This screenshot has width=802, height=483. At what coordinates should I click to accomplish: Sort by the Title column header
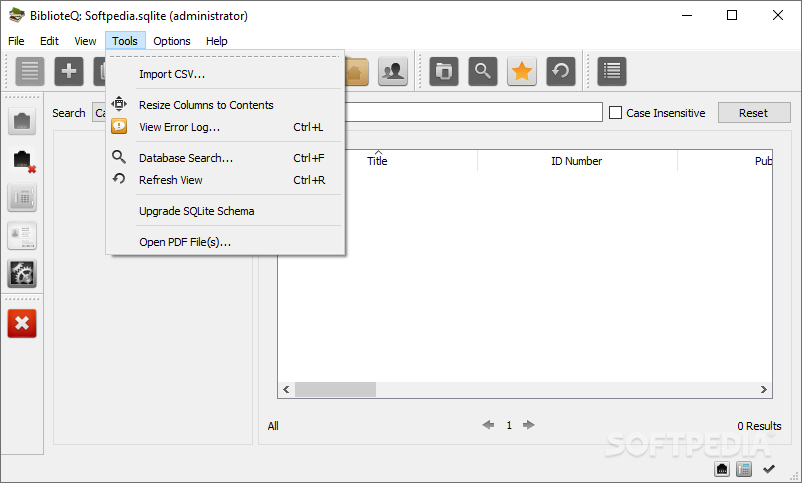pos(377,161)
